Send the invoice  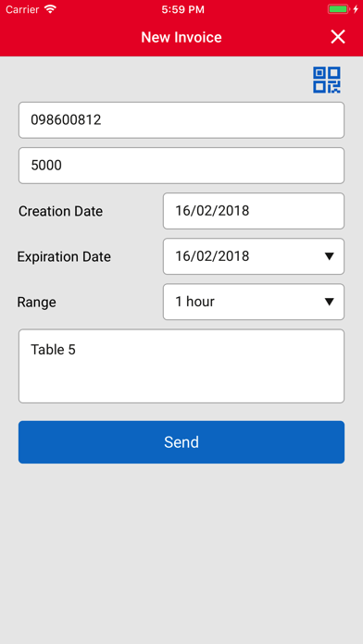pos(181,442)
